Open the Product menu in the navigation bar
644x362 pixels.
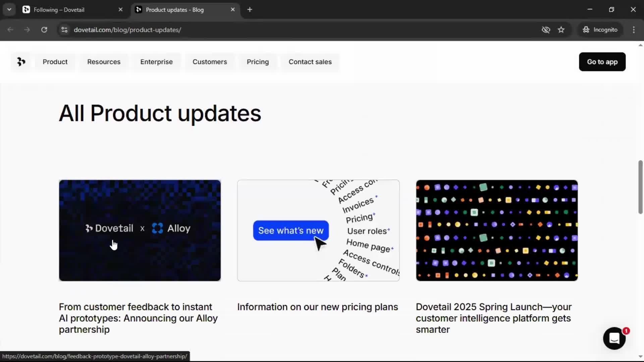(55, 62)
